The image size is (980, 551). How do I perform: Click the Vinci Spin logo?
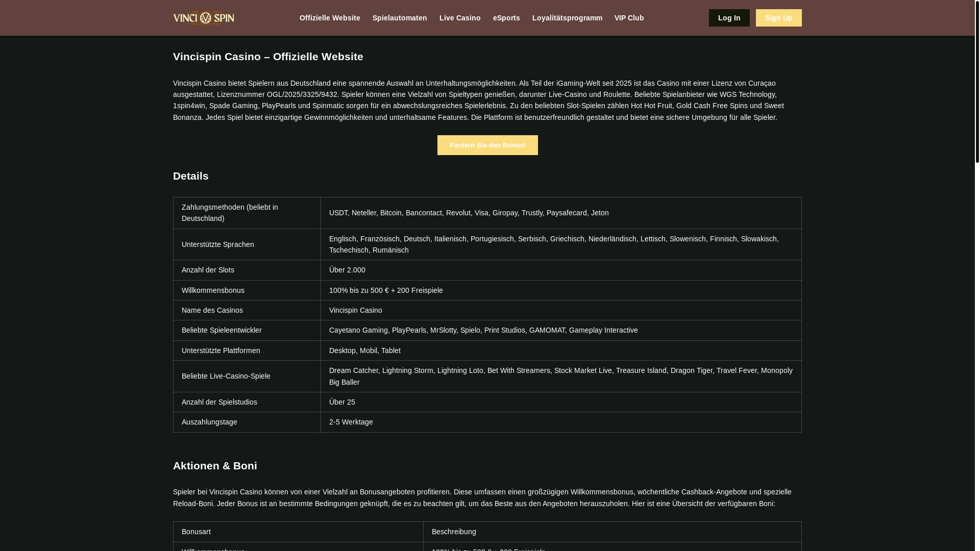(x=204, y=18)
